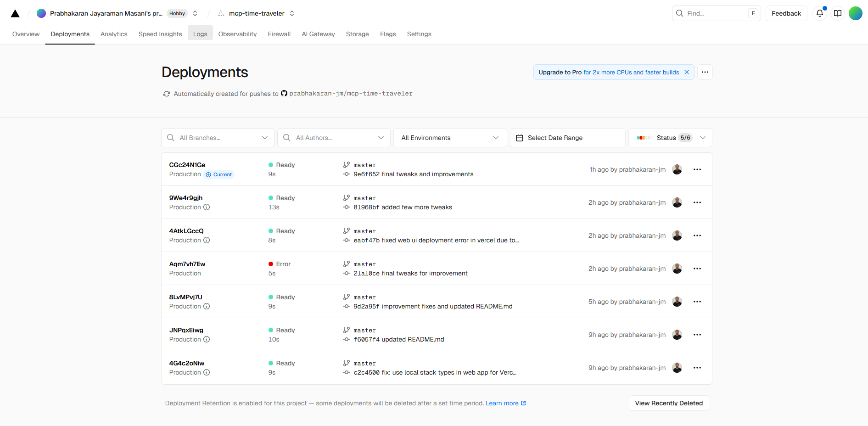Image resolution: width=868 pixels, height=426 pixels.
Task: Click the Vercel triangle logo
Action: [x=15, y=13]
